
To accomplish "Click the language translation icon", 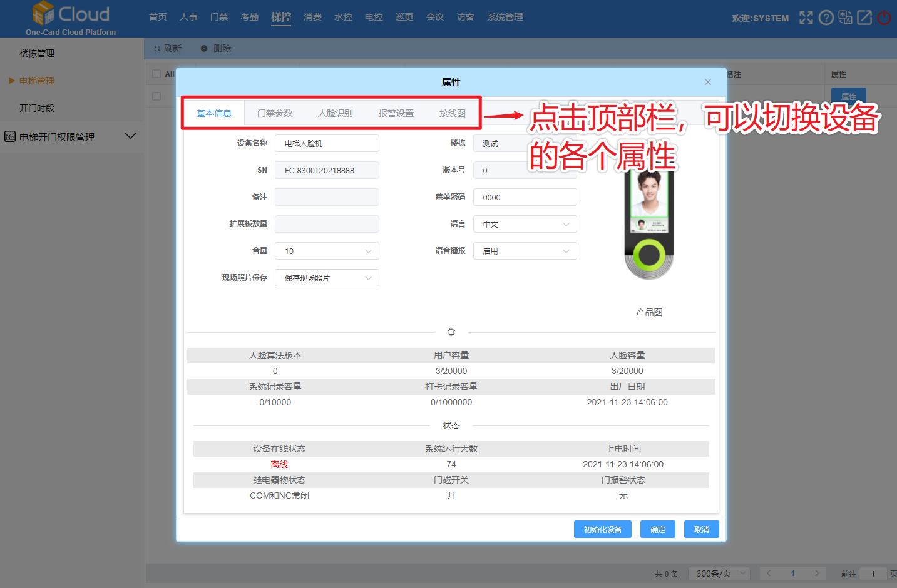I will pyautogui.click(x=845, y=18).
